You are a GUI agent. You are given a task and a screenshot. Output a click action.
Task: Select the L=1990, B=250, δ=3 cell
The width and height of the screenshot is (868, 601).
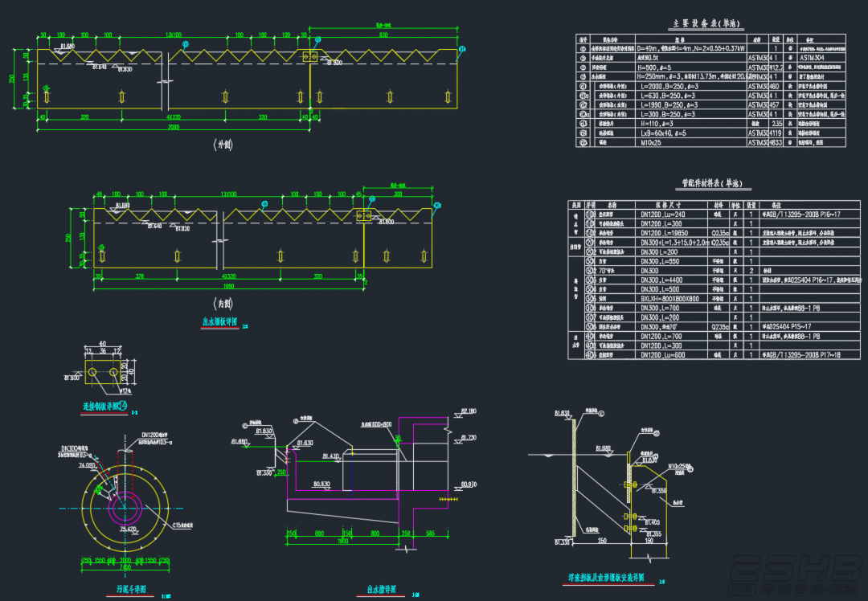click(669, 105)
